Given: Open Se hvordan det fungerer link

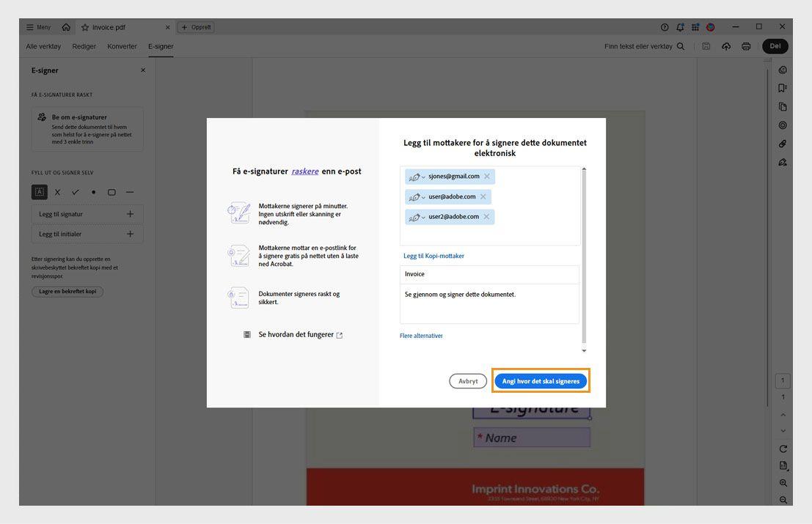Looking at the screenshot, I should [300, 335].
